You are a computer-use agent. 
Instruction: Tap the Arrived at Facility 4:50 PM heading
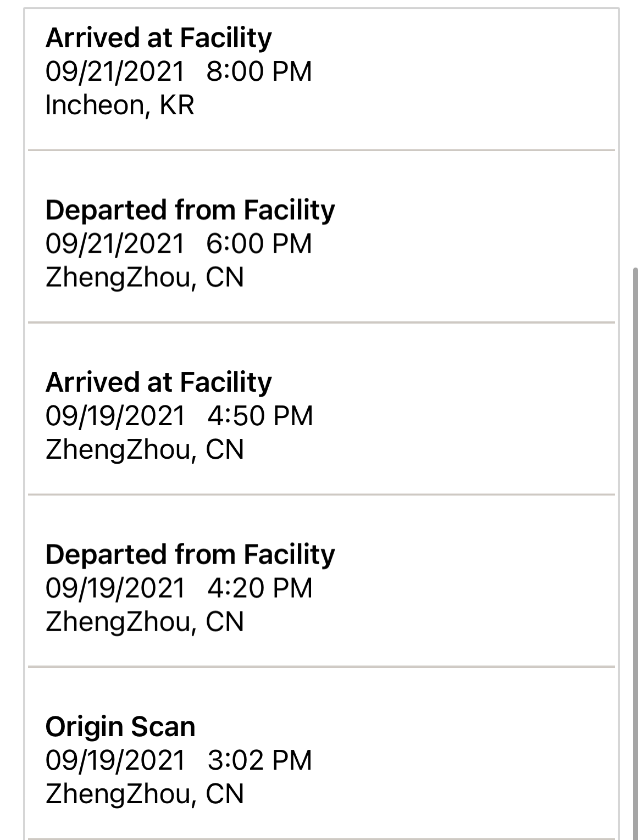click(158, 382)
